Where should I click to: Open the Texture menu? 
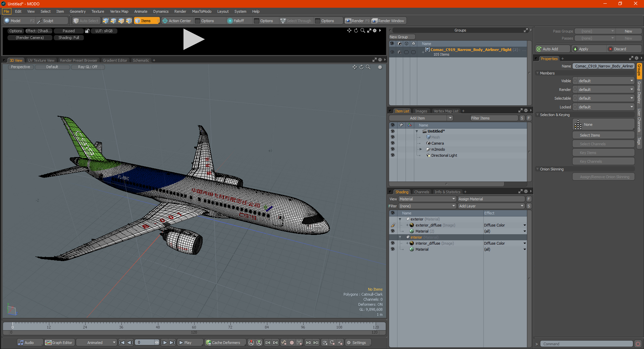(x=98, y=11)
